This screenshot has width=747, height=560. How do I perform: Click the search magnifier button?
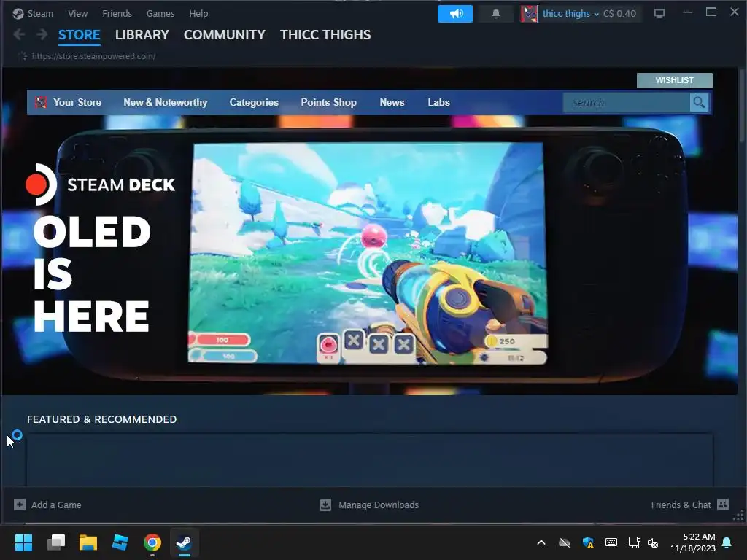[x=699, y=102]
